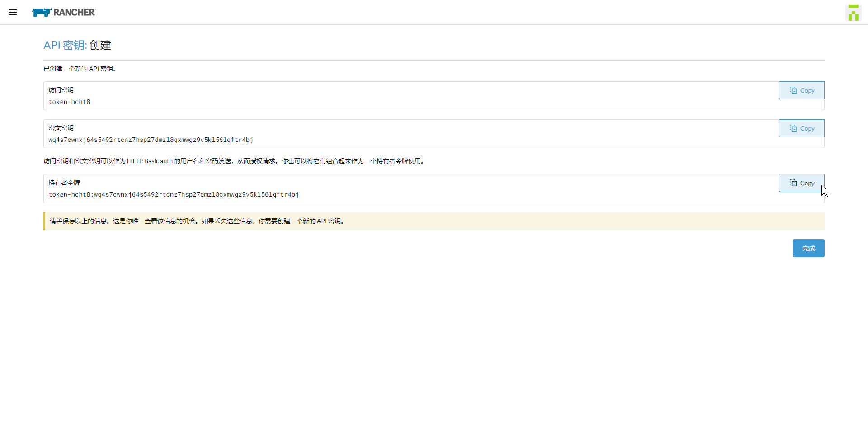Screen dimensions: 868x438
Task: Click the 访问密钥 field label
Action: (x=61, y=90)
